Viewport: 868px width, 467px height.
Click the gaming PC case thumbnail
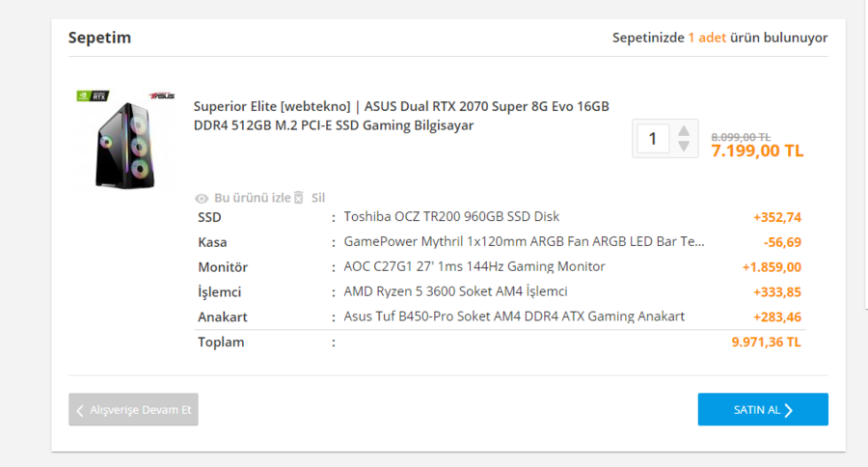click(x=125, y=145)
